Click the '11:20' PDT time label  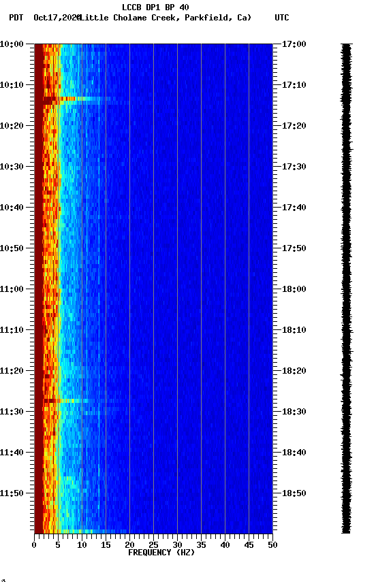(12, 372)
